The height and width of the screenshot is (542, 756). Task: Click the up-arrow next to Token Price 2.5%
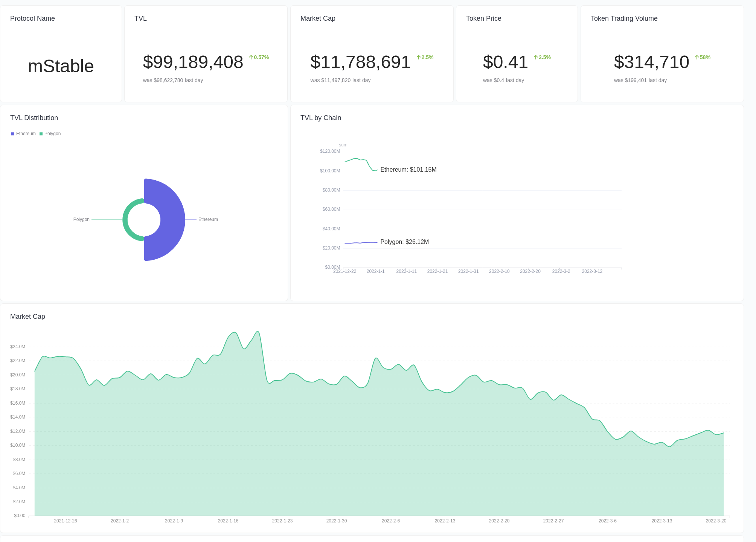535,57
